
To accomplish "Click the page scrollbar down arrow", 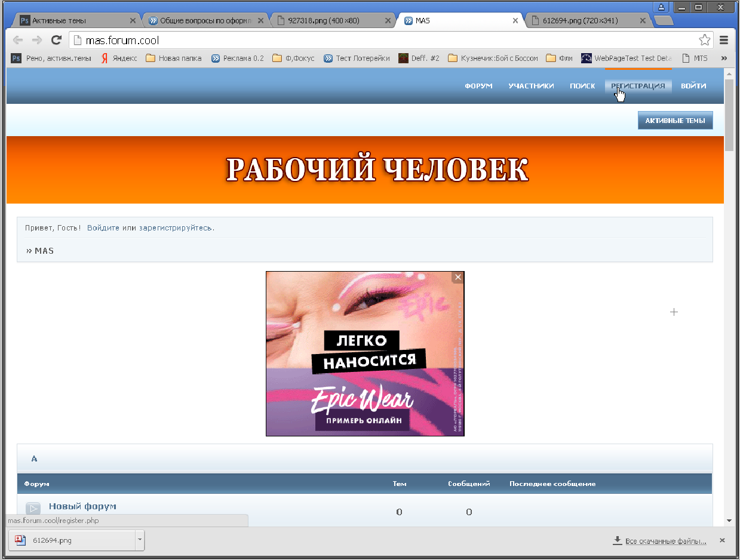I will click(729, 521).
